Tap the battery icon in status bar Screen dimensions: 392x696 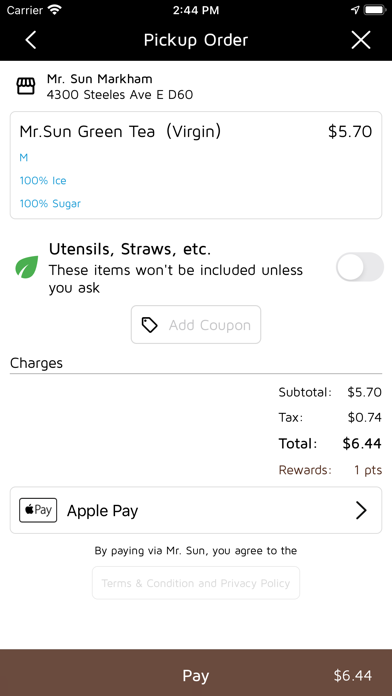(375, 10)
